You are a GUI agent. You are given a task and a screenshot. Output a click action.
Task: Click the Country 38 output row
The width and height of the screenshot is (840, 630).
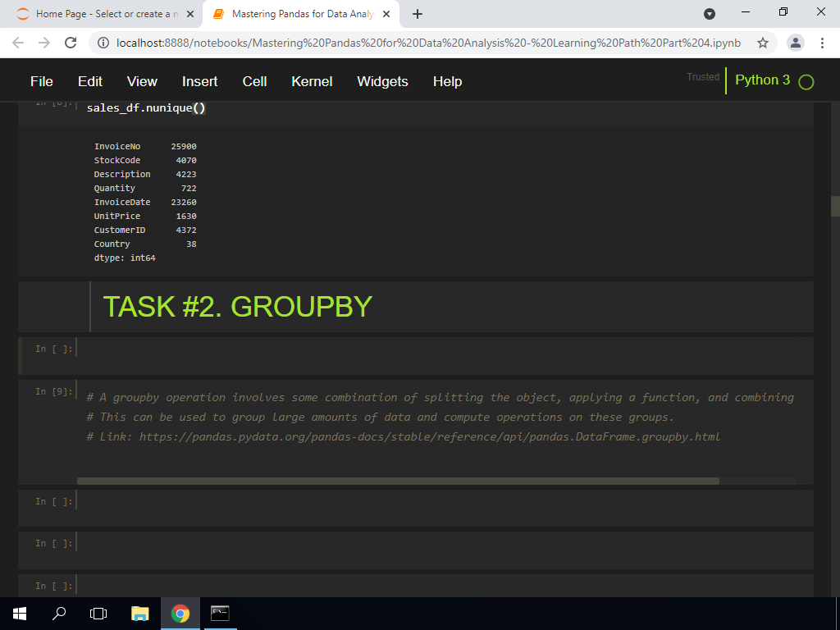point(145,244)
